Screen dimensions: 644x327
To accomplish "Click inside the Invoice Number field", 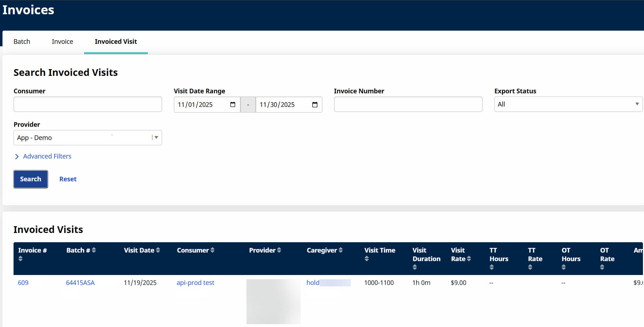I will [x=408, y=104].
